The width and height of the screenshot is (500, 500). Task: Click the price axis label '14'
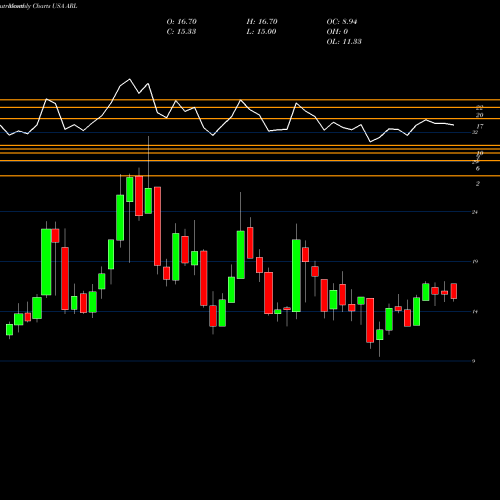point(475,312)
